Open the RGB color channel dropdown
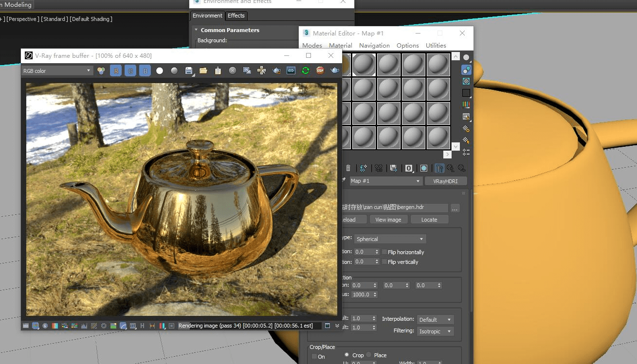The width and height of the screenshot is (637, 364). tap(57, 70)
